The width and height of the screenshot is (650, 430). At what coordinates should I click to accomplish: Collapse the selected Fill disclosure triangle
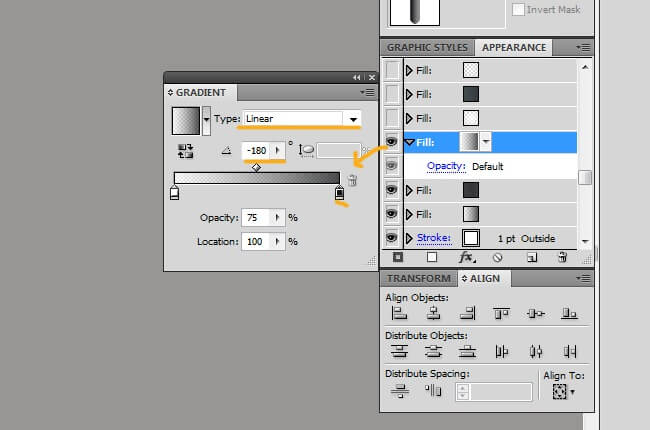410,142
